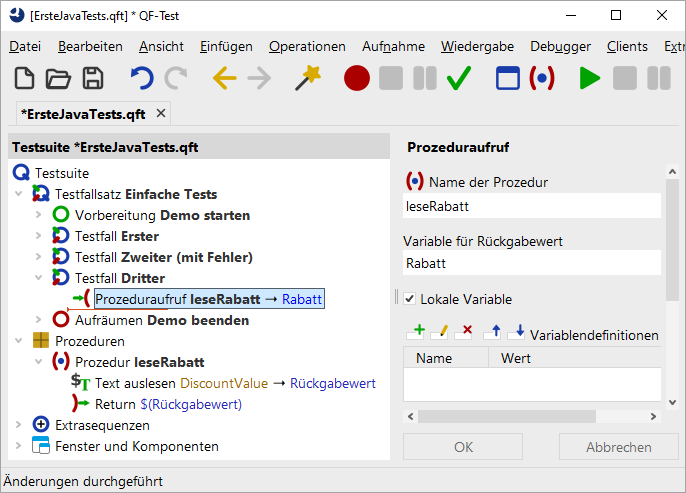Viewport: 686px width, 493px height.
Task: Expand Aufräumen Demo beenden
Action: point(38,319)
